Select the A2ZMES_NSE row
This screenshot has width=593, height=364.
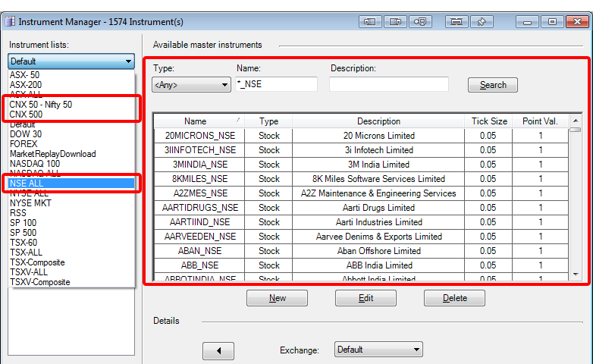[361, 193]
